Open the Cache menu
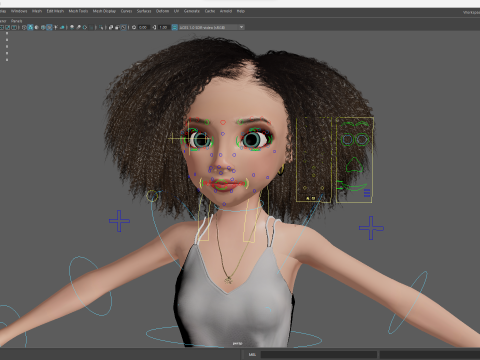Image resolution: width=480 pixels, height=360 pixels. coord(210,11)
